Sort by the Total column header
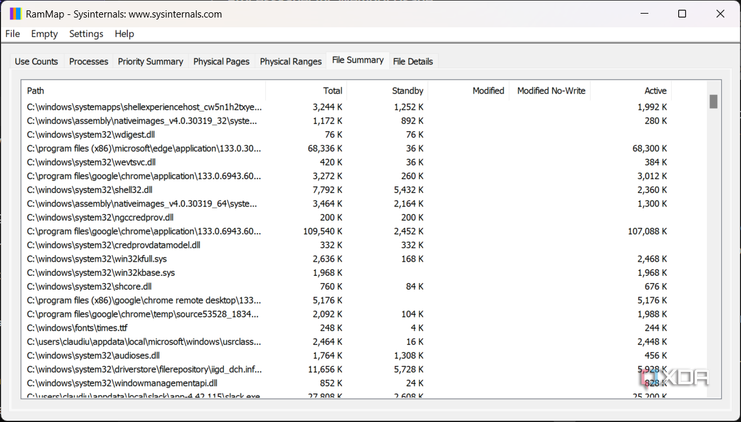The height and width of the screenshot is (422, 741). click(x=306, y=91)
